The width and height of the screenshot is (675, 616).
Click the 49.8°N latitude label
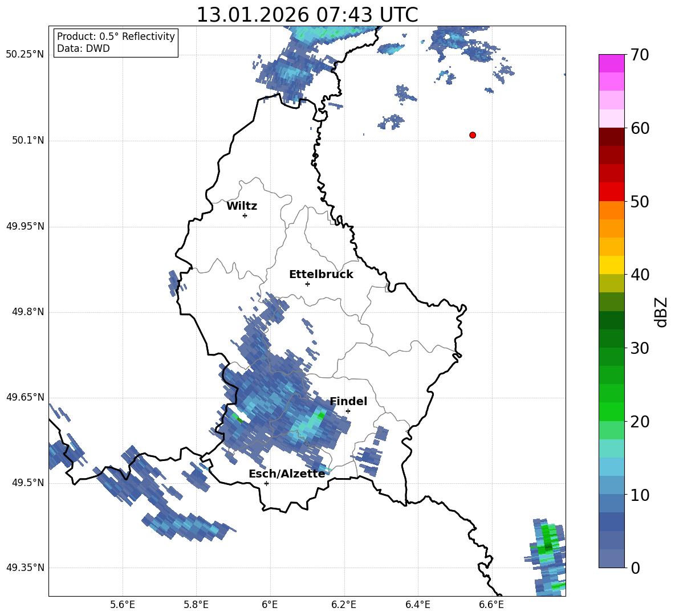click(x=29, y=312)
